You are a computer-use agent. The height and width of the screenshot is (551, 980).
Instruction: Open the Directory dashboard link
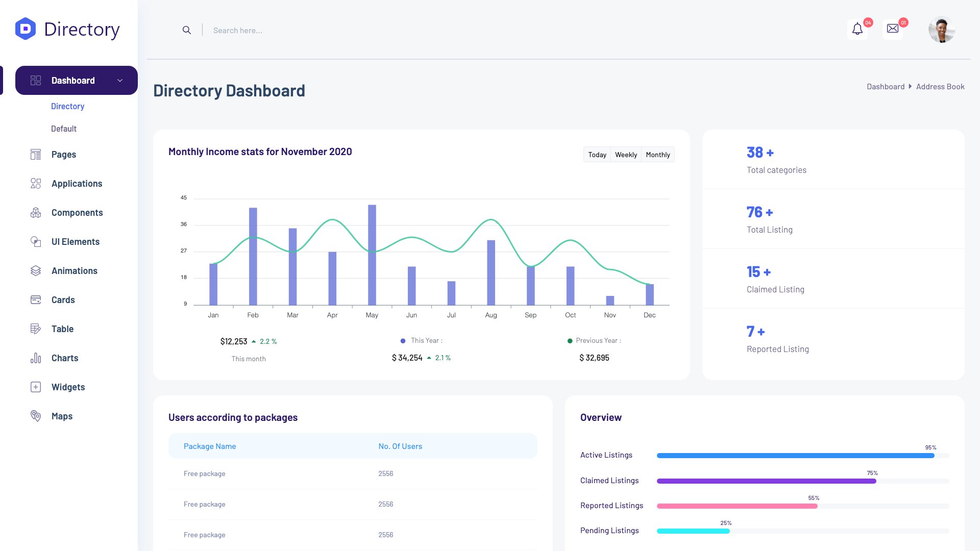click(67, 106)
